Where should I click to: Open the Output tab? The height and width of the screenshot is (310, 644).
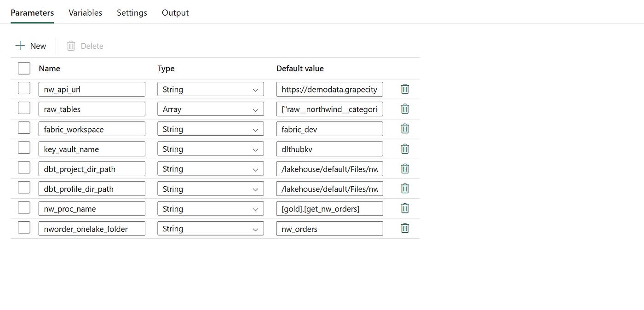coord(175,13)
